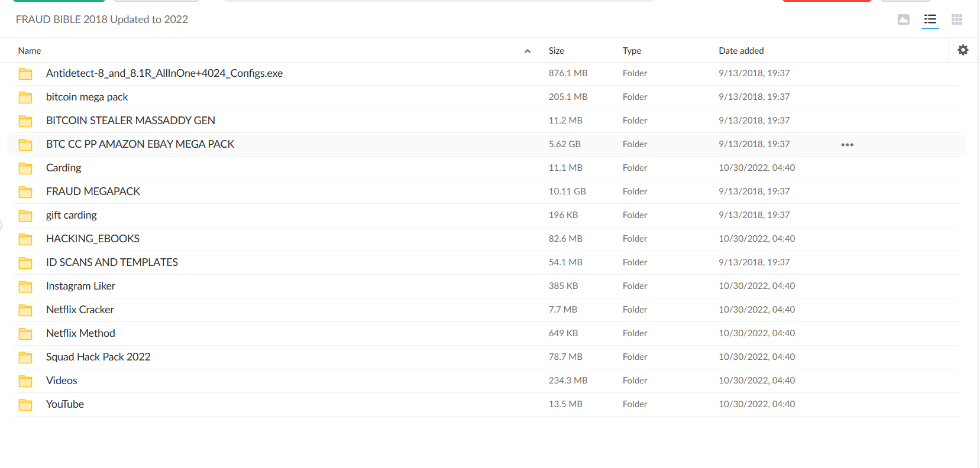This screenshot has height=468, width=980.
Task: Click the Name column header
Action: 30,51
